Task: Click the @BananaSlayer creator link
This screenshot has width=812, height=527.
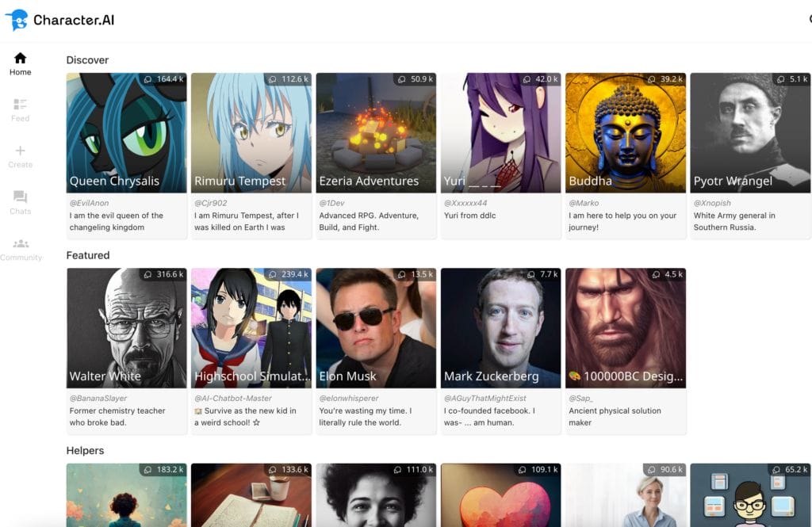Action: (x=101, y=398)
